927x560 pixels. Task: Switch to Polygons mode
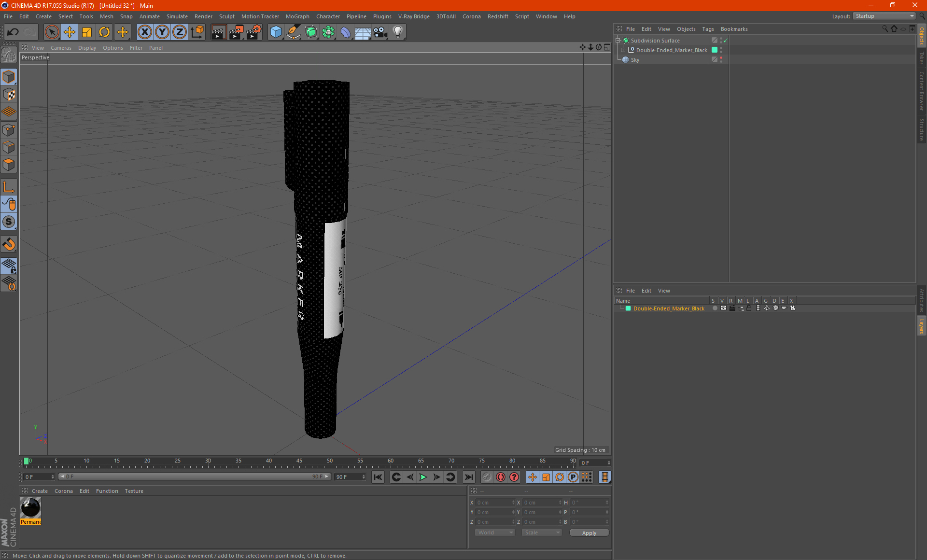click(x=9, y=165)
